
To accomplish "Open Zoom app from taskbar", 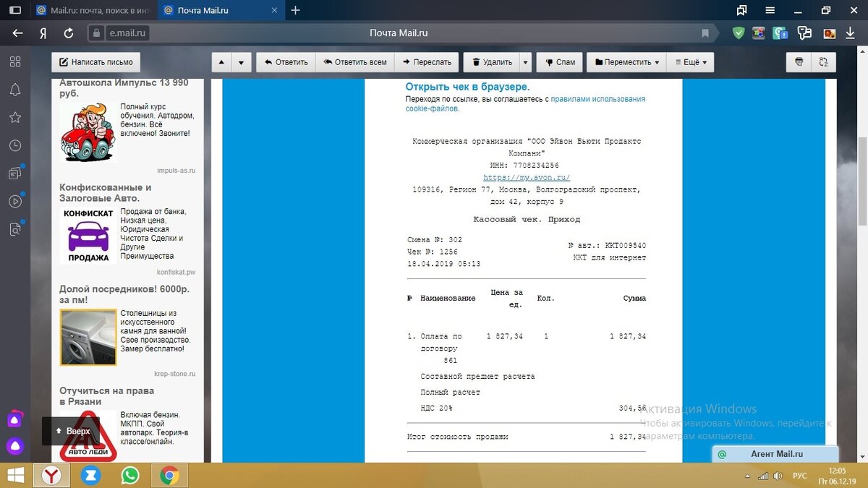I will [90, 475].
